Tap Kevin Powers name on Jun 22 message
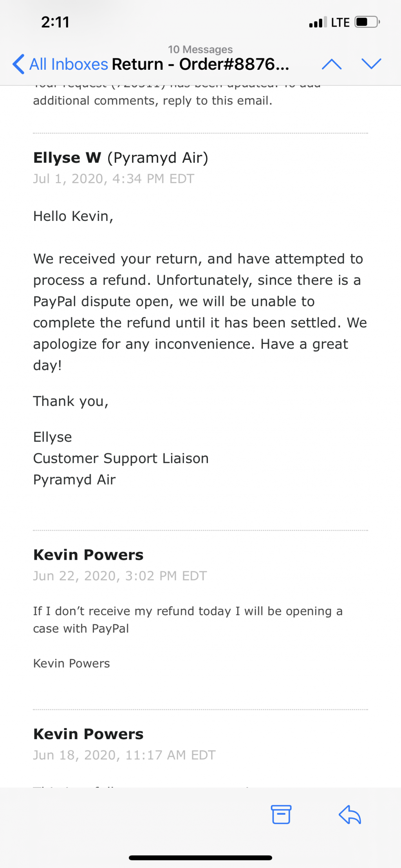The width and height of the screenshot is (401, 868). pyautogui.click(x=89, y=555)
